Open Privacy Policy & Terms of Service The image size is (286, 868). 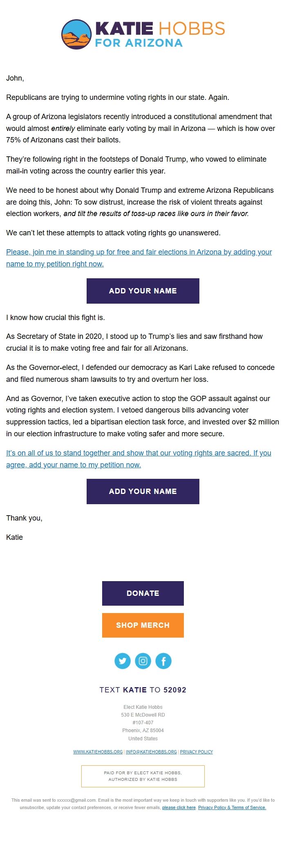coord(232,808)
